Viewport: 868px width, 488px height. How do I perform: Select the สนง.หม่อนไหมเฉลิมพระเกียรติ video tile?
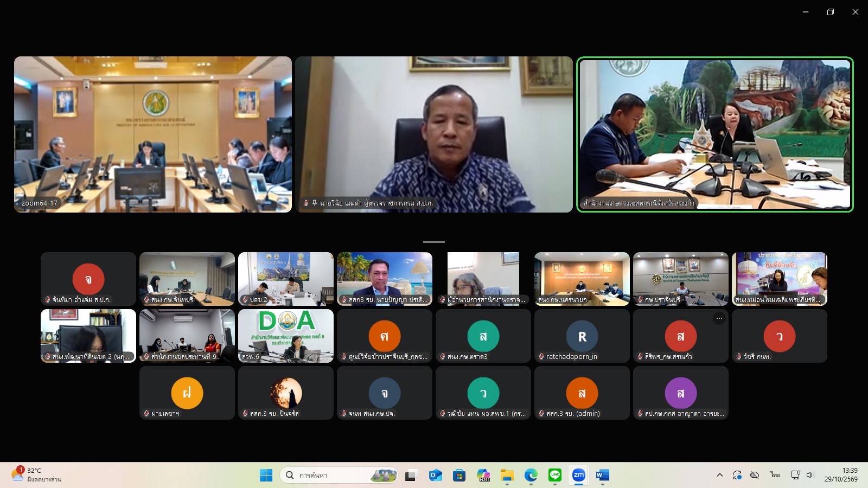[x=780, y=279]
